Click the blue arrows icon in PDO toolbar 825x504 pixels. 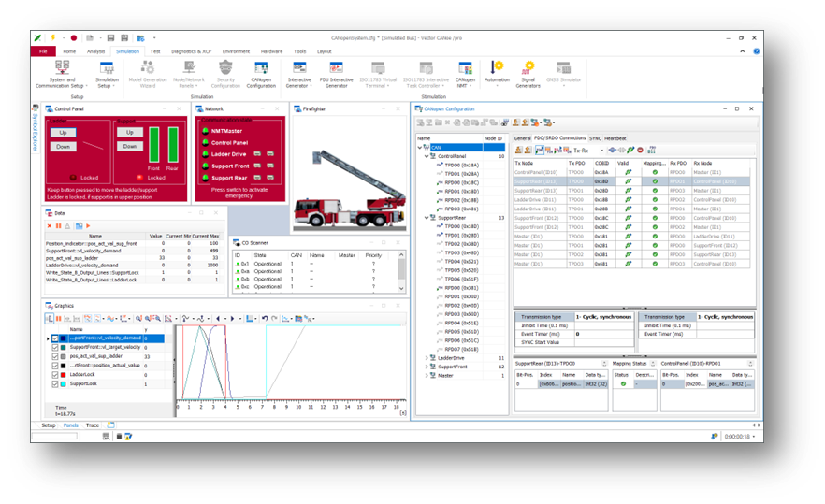click(x=613, y=150)
